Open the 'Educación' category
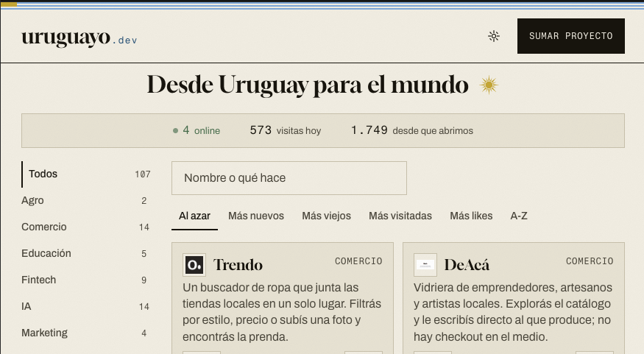 (x=87, y=253)
